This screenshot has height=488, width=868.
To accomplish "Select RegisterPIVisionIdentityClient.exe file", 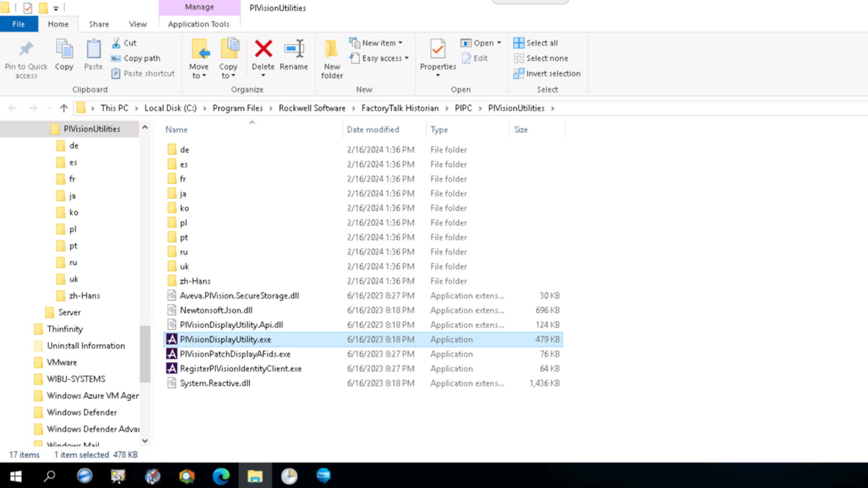I will point(363,368).
